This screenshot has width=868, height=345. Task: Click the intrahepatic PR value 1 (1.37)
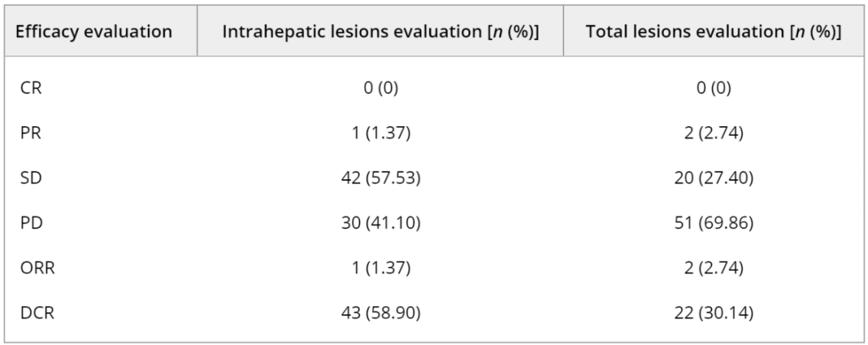pyautogui.click(x=380, y=133)
